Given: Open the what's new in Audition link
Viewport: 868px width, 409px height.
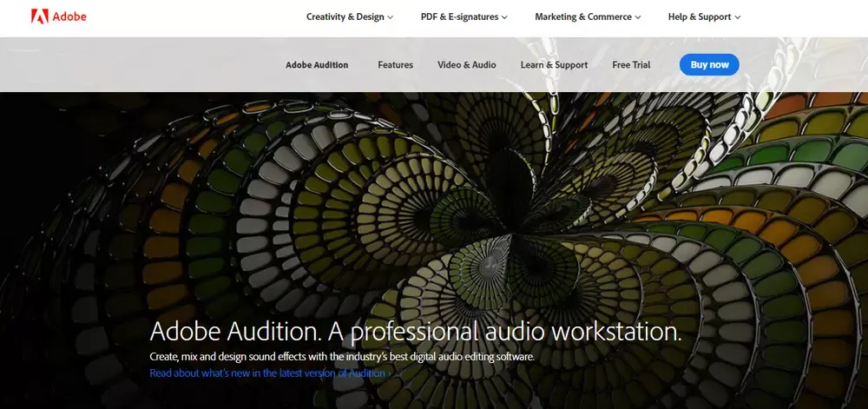Looking at the screenshot, I should pos(269,373).
